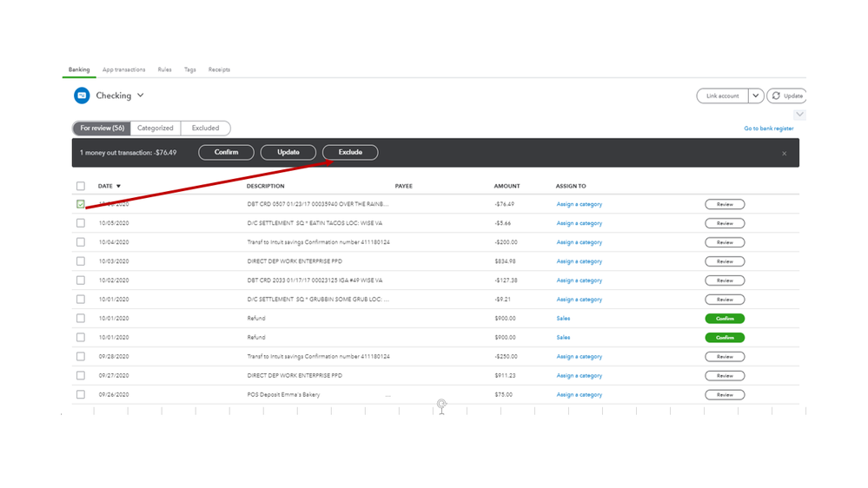Assign a category for the -$76.49 transaction

pos(579,204)
